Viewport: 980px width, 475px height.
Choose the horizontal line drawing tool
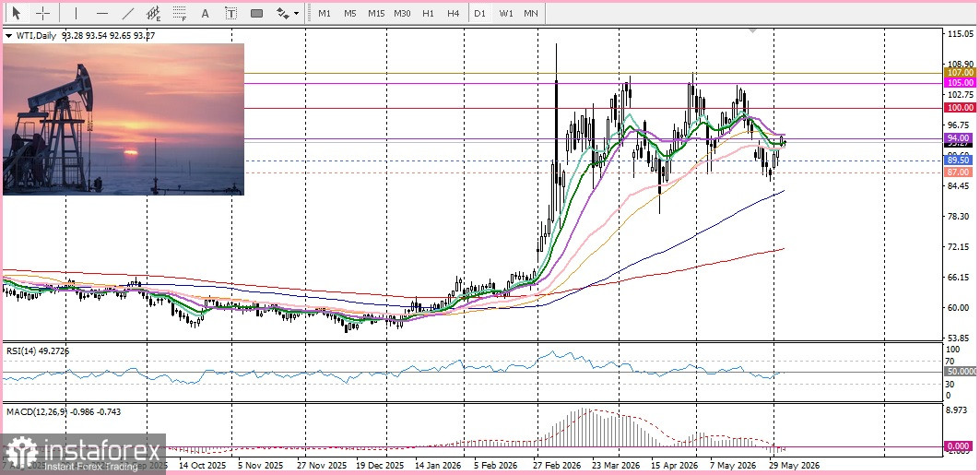tap(102, 13)
